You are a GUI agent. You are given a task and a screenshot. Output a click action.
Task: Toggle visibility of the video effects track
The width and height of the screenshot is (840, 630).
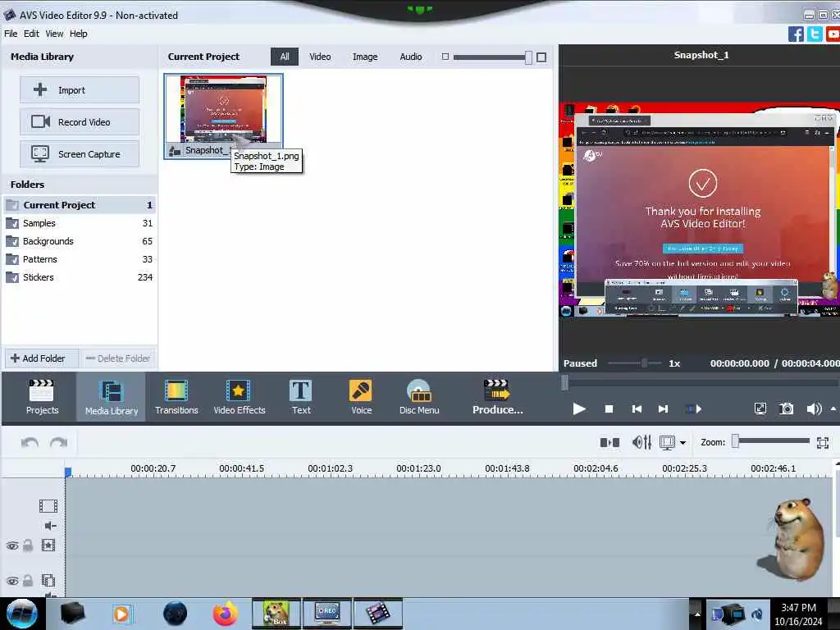[x=12, y=546]
